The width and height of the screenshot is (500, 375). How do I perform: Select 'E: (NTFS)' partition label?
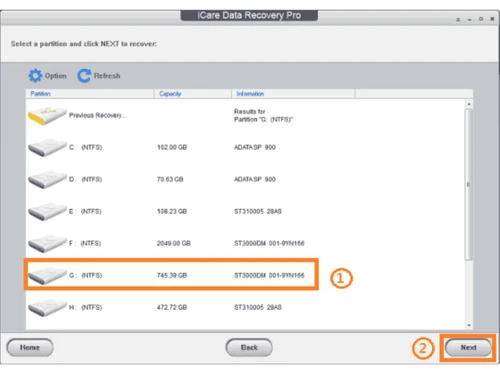pos(85,211)
